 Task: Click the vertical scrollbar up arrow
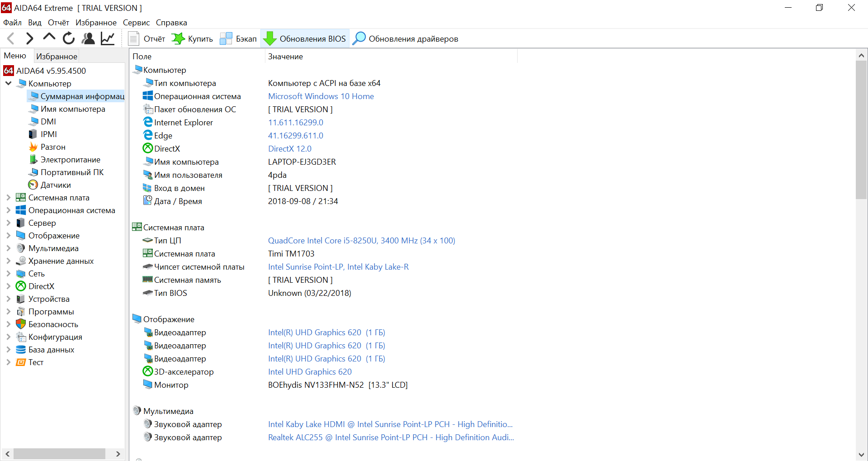click(x=861, y=55)
